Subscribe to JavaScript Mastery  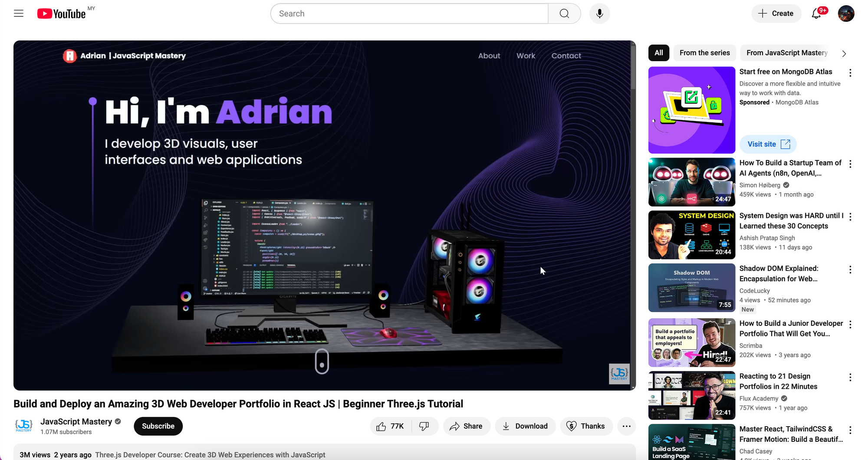(x=158, y=426)
